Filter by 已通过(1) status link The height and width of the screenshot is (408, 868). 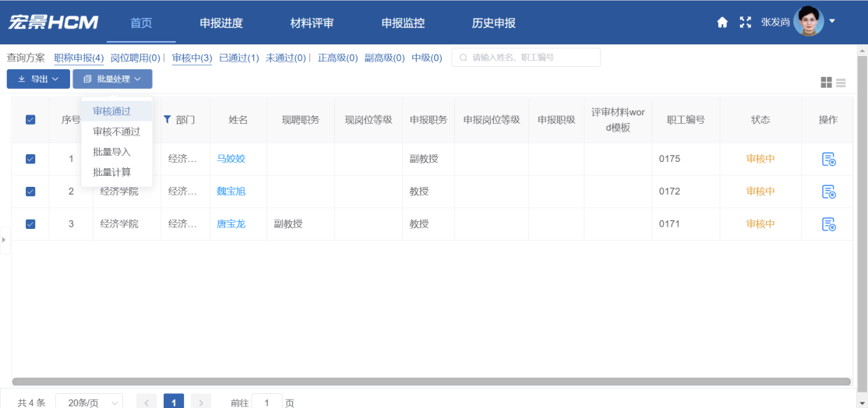pos(238,58)
